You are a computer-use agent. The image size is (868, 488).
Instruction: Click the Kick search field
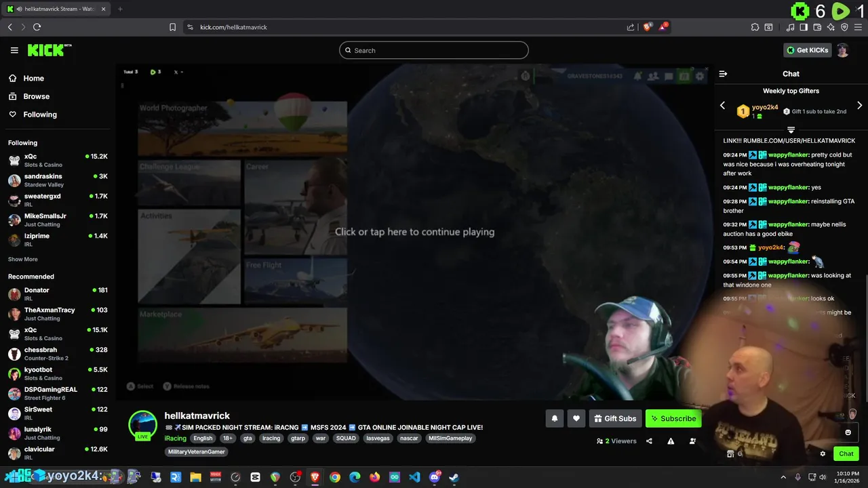click(434, 50)
